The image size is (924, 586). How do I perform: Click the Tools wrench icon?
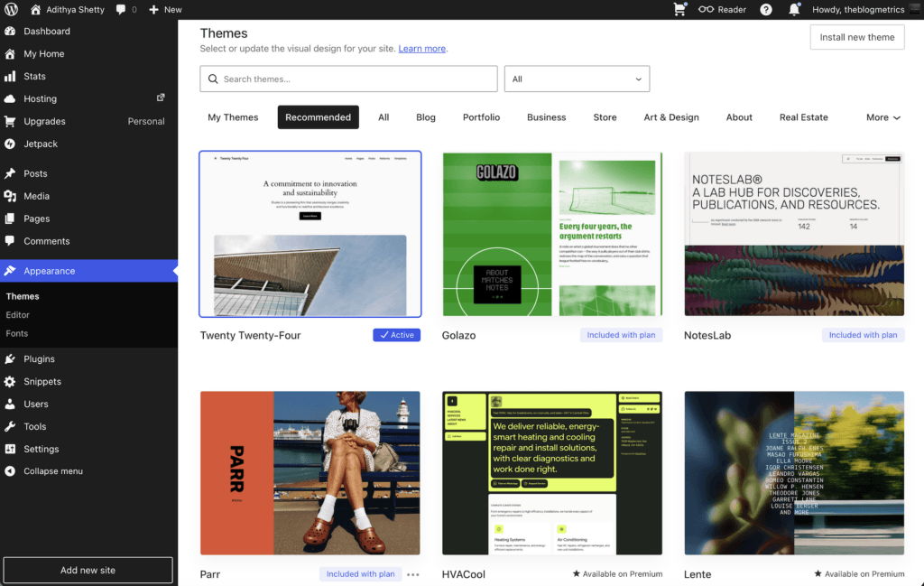[10, 426]
